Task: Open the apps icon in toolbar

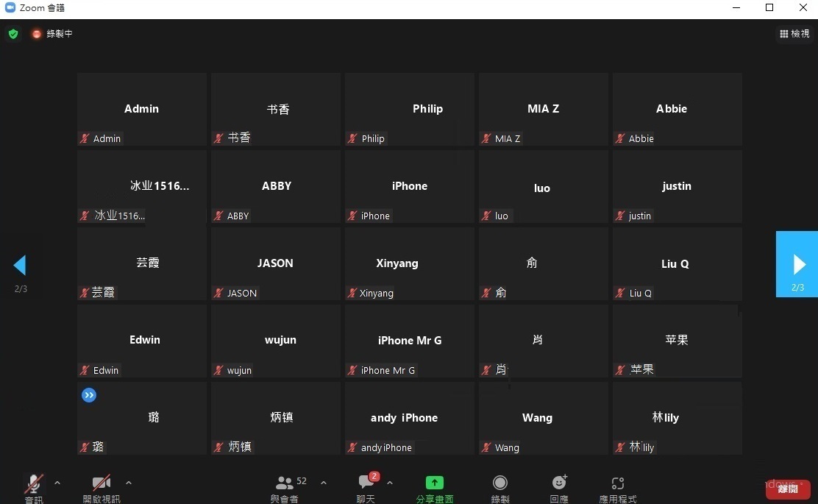Action: pos(618,483)
